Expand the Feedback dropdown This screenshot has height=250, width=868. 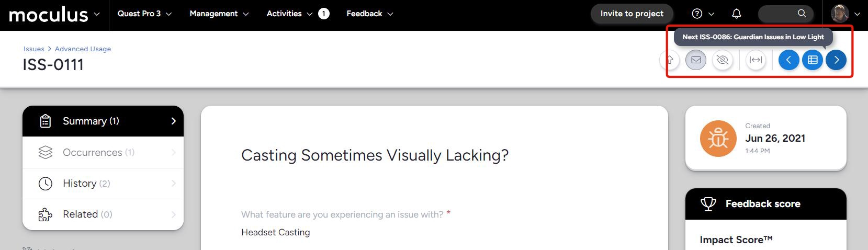point(369,14)
